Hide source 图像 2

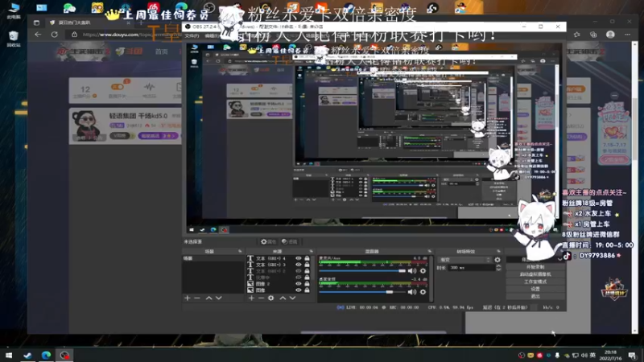(x=299, y=284)
